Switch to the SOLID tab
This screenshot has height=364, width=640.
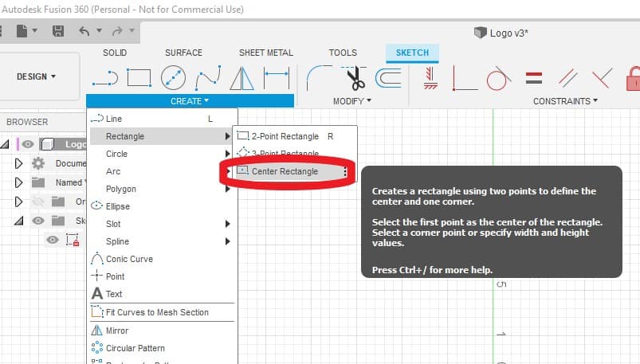click(x=115, y=53)
